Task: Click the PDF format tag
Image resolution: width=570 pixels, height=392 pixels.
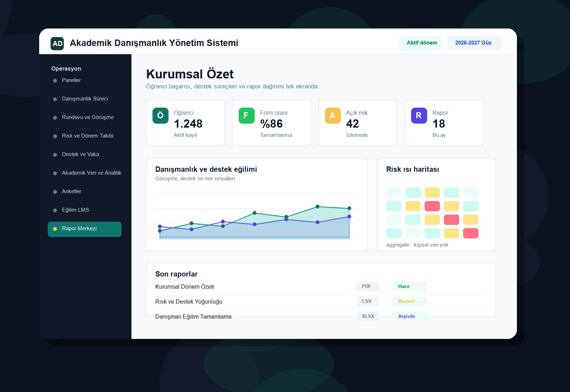Action: tap(368, 286)
